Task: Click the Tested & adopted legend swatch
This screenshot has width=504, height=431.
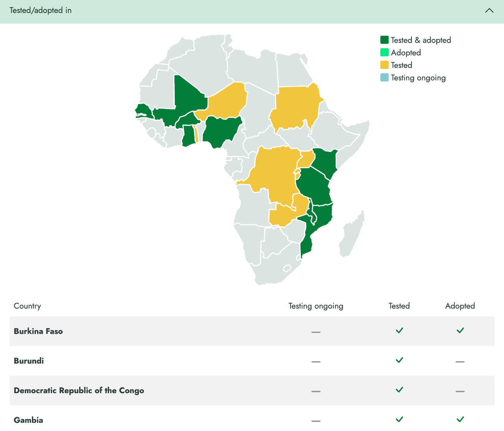Action: (x=384, y=40)
